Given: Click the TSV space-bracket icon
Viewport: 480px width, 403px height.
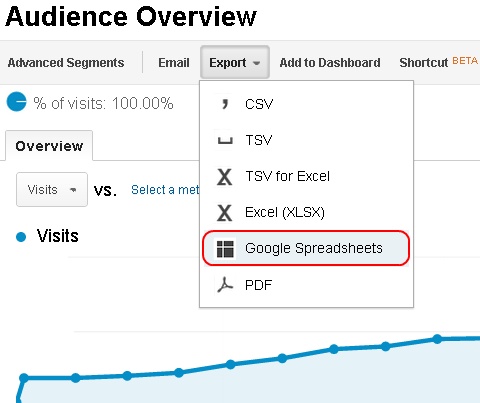Looking at the screenshot, I should tap(225, 141).
